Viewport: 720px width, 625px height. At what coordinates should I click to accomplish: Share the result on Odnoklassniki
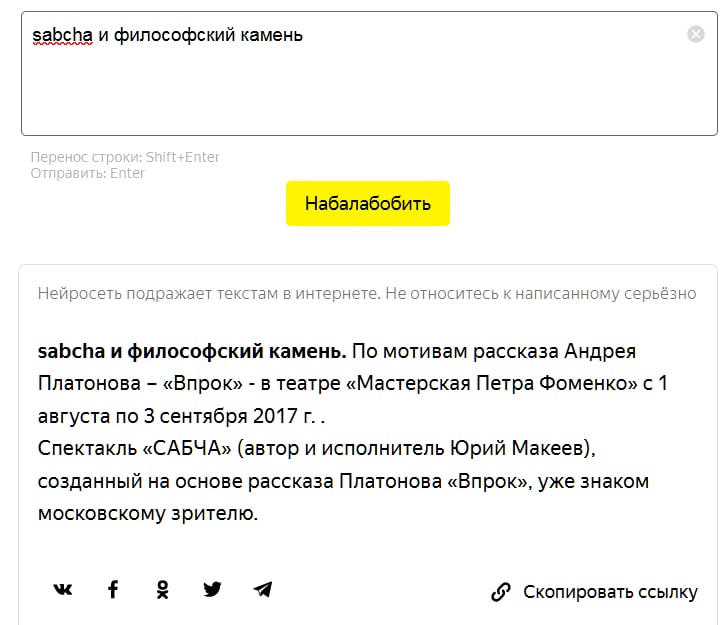163,590
